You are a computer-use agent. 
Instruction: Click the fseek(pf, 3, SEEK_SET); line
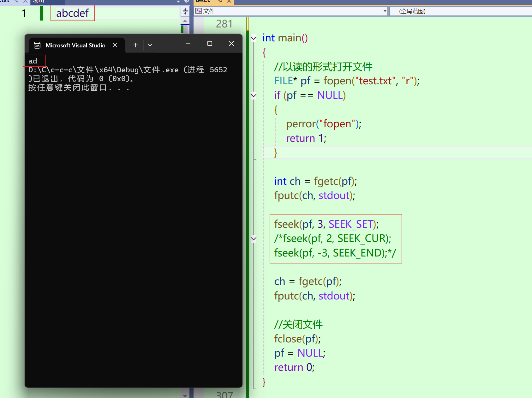[x=326, y=224]
